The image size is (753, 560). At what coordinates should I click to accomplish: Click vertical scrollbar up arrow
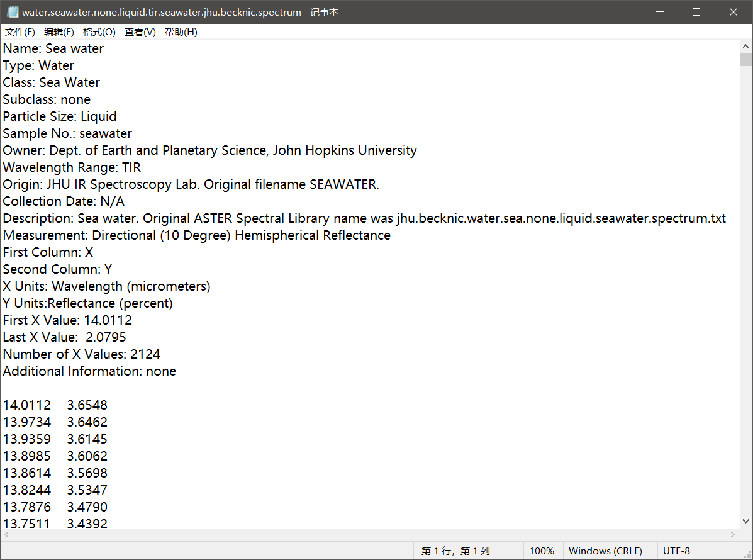tap(745, 47)
